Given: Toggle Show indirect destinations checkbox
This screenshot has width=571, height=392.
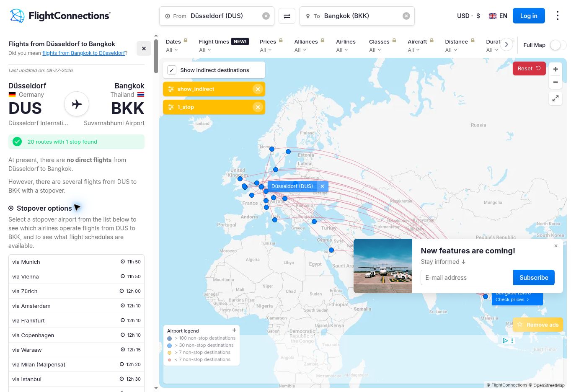Looking at the screenshot, I should tap(172, 70).
